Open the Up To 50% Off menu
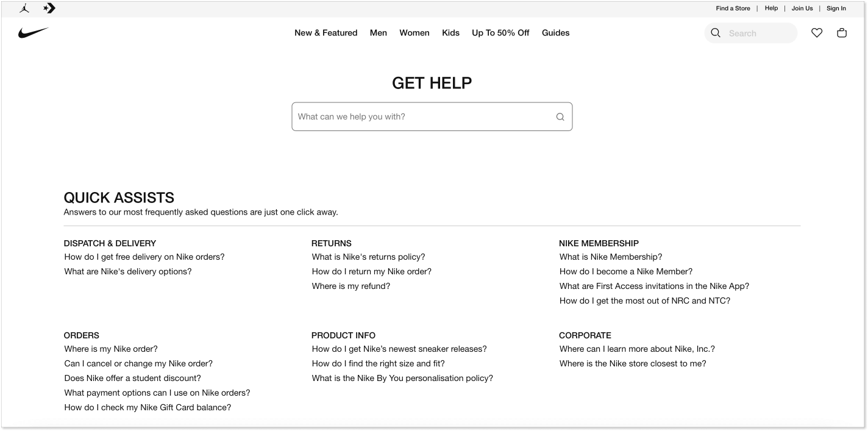The height and width of the screenshot is (431, 868). (500, 33)
